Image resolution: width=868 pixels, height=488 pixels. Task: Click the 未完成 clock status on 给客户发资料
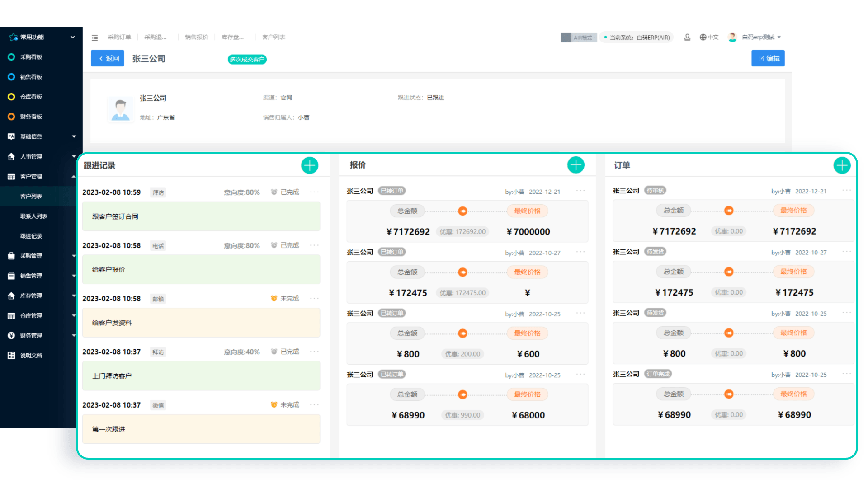click(285, 298)
